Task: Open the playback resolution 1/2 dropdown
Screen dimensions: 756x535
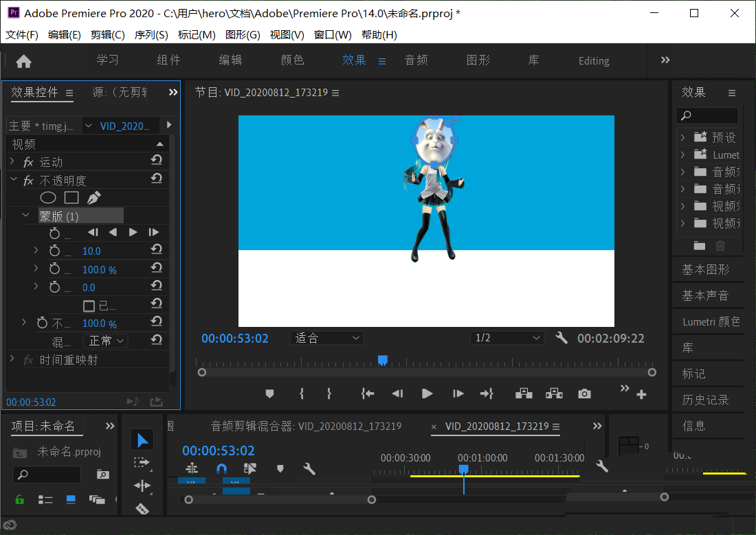Action: tap(507, 337)
